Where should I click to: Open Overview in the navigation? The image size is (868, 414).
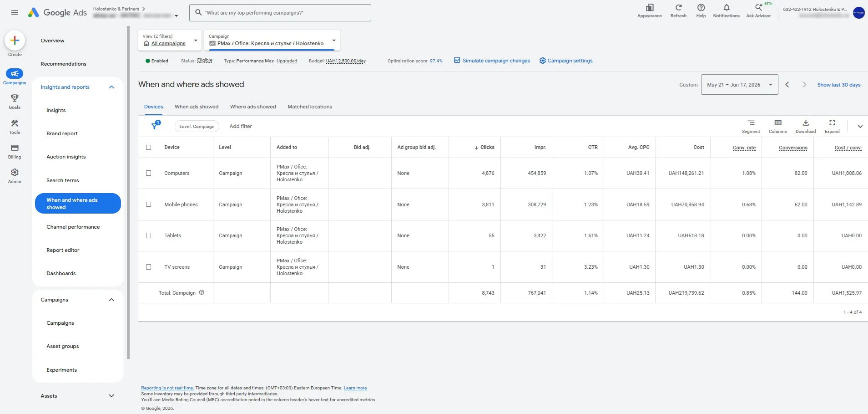(x=52, y=41)
